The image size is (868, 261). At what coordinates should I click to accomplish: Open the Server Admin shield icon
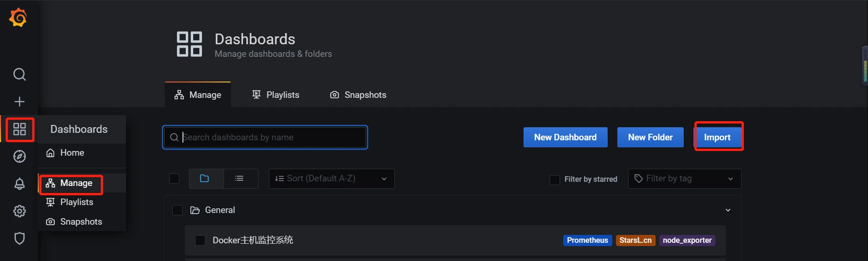(x=20, y=238)
